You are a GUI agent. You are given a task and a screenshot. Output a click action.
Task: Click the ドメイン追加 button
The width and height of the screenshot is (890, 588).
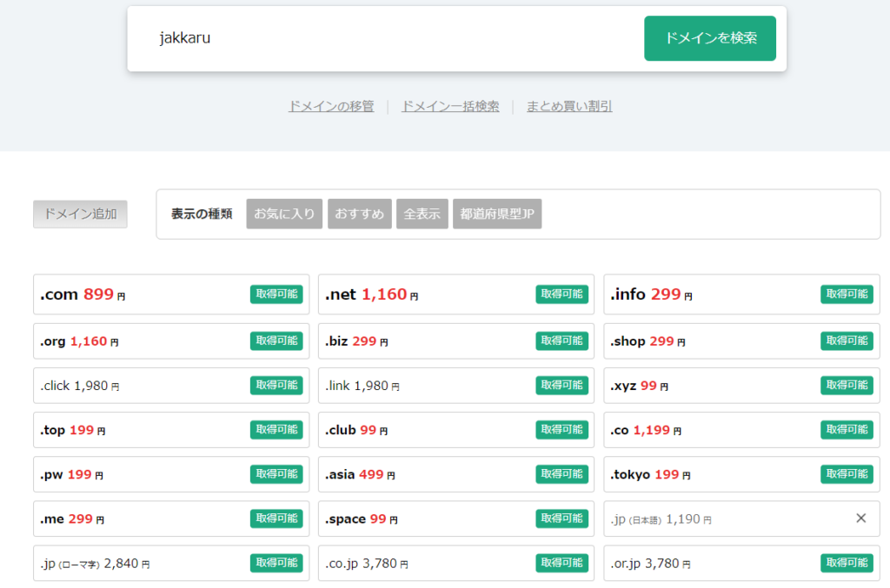tap(80, 214)
